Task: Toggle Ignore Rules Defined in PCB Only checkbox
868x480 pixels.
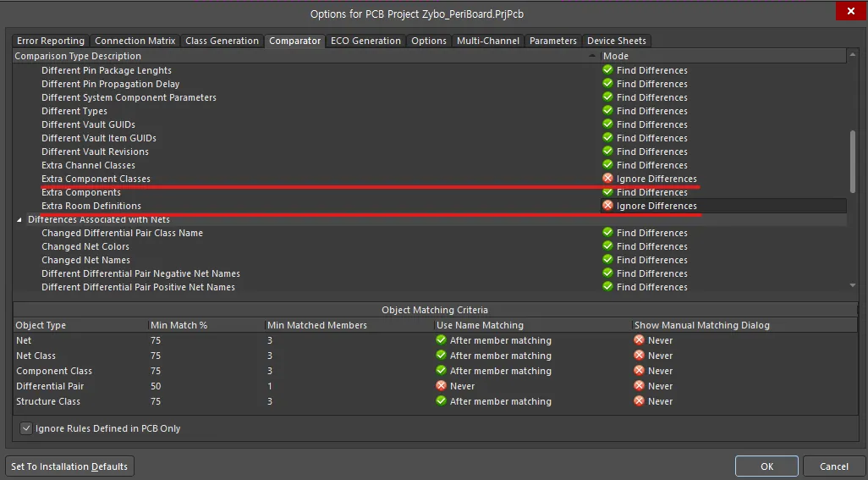Action: point(26,428)
